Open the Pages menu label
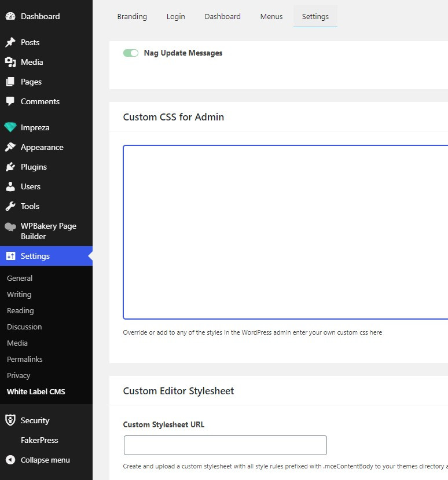Screen dimensions: 448x480 31,82
